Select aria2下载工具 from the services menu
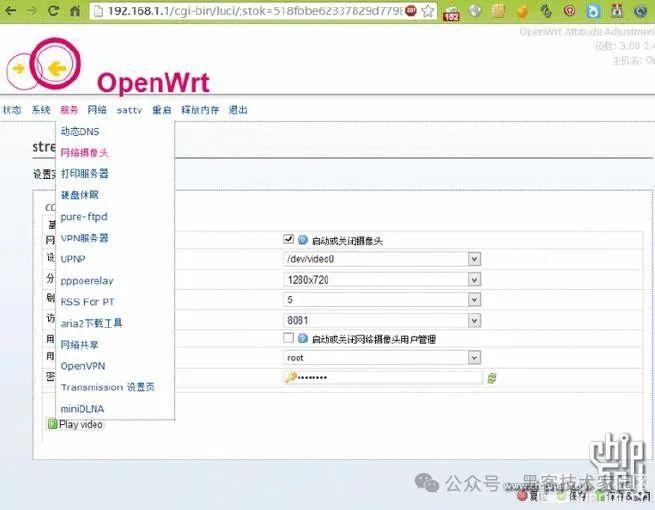655x510 pixels. [x=91, y=323]
